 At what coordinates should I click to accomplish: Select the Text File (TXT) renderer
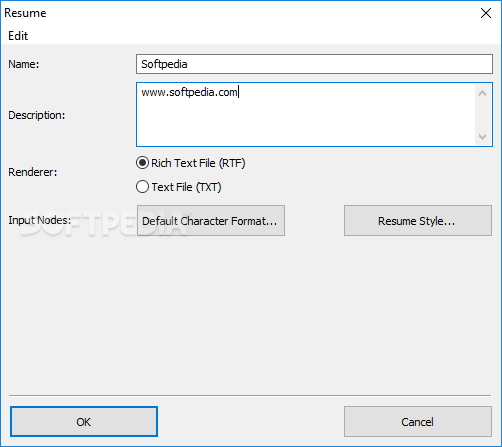179,187
